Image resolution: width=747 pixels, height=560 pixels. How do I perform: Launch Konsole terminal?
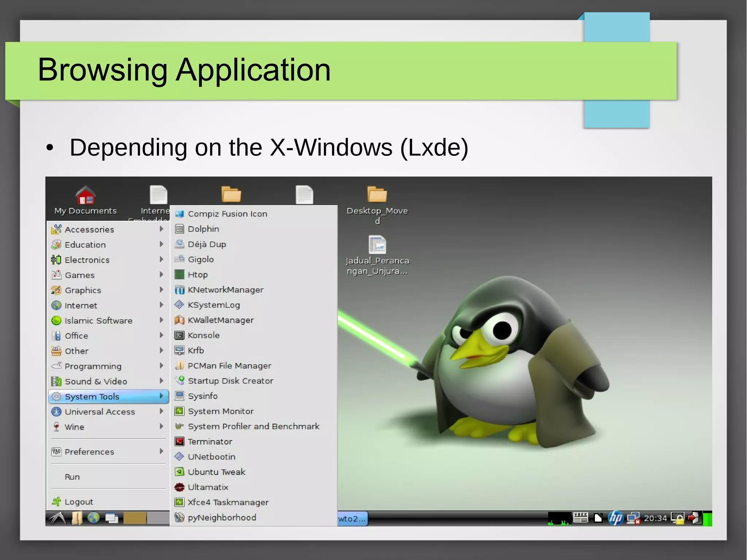(x=253, y=335)
